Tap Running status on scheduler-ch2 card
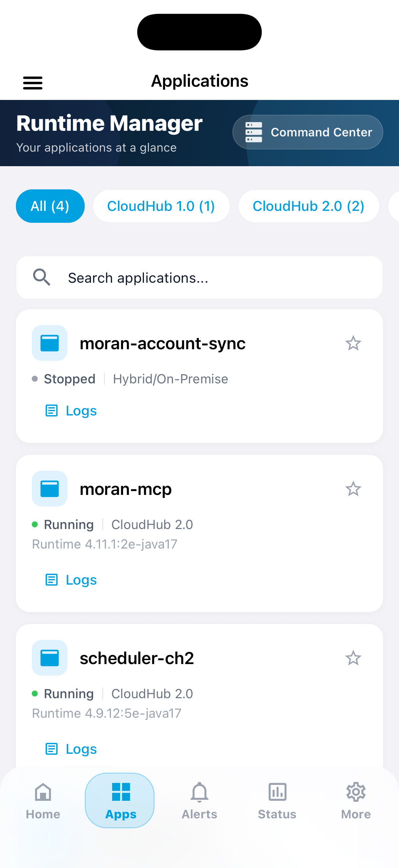Screen dimensions: 399x868 tap(63, 694)
